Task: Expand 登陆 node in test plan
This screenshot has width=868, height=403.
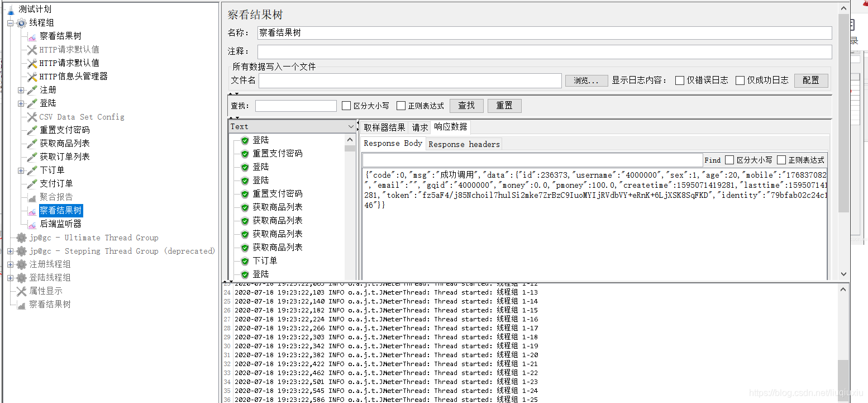Action: [x=21, y=103]
